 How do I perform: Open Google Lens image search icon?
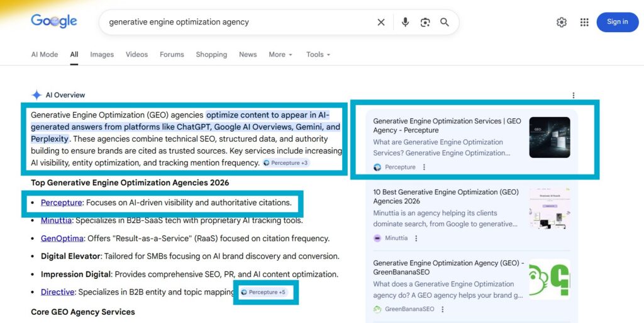click(x=425, y=22)
